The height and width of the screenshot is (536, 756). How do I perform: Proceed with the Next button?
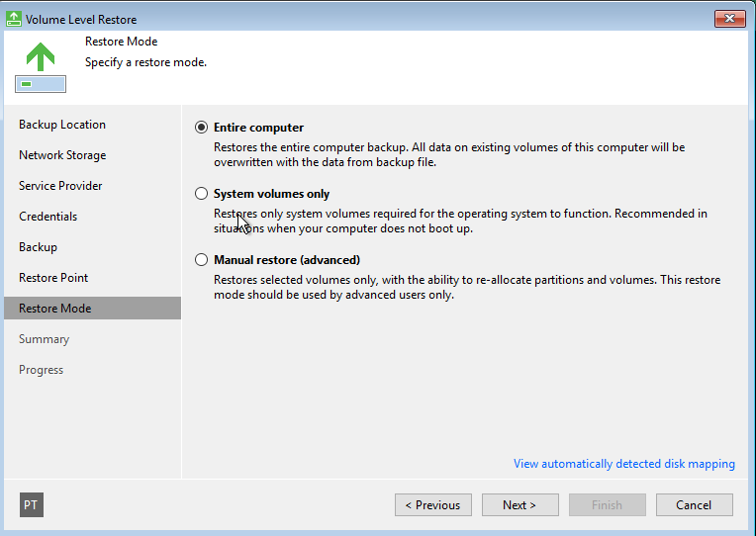520,504
